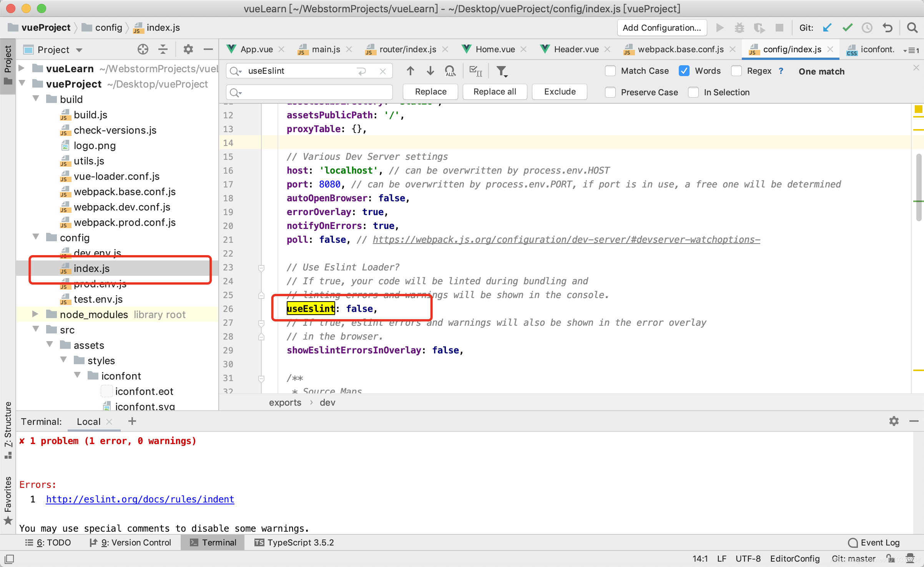Click the Stop square icon
This screenshot has width=924, height=567.
pyautogui.click(x=779, y=28)
